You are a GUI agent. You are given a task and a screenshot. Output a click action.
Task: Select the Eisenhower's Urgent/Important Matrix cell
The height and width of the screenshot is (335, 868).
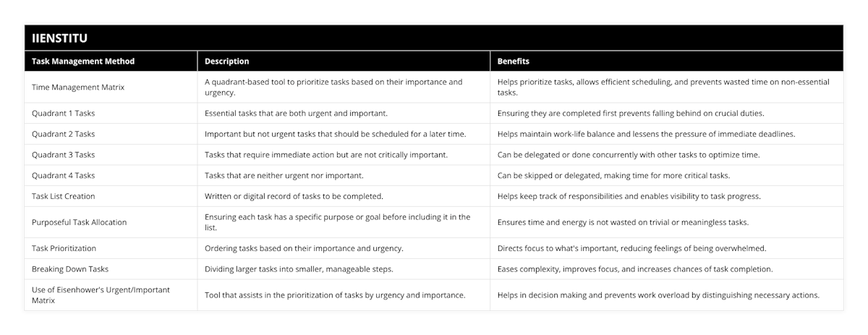(x=100, y=294)
